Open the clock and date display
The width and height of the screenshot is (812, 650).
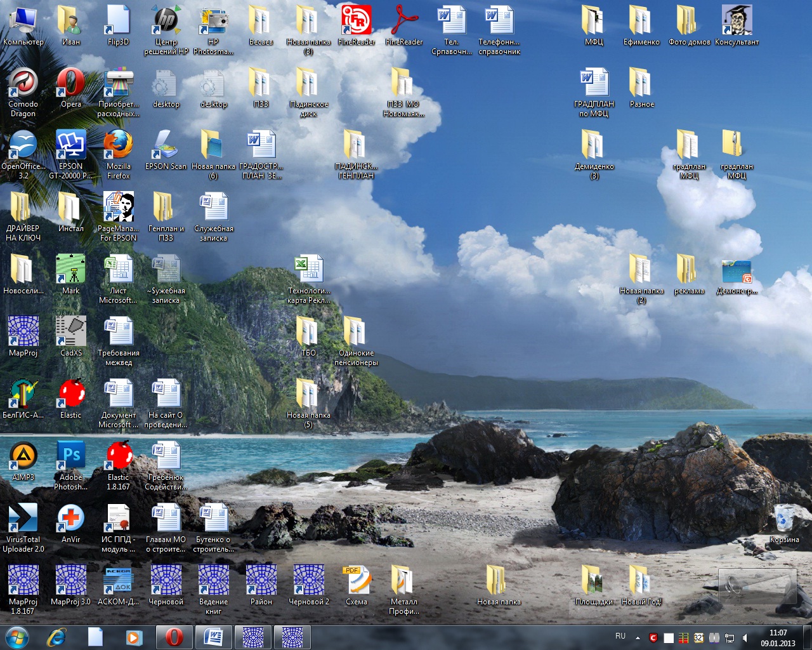point(778,637)
